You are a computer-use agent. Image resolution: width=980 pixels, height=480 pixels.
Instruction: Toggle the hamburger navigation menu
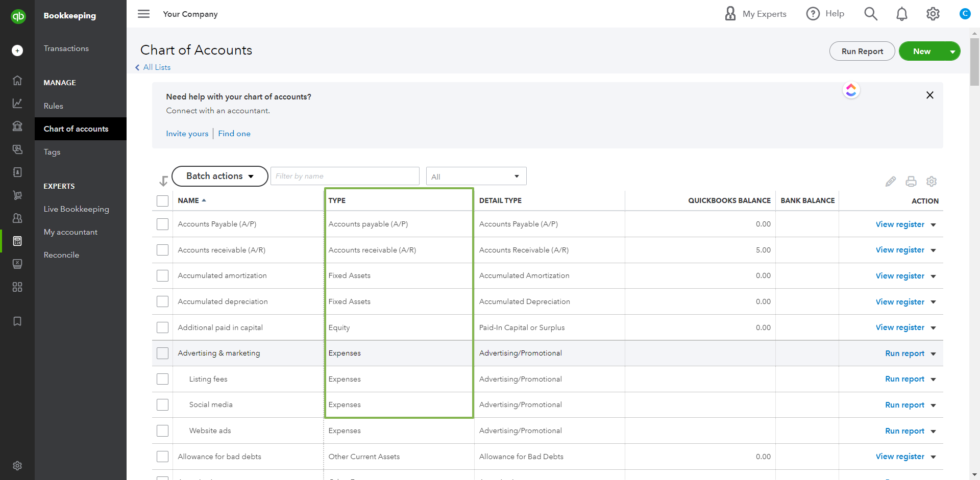click(x=144, y=14)
